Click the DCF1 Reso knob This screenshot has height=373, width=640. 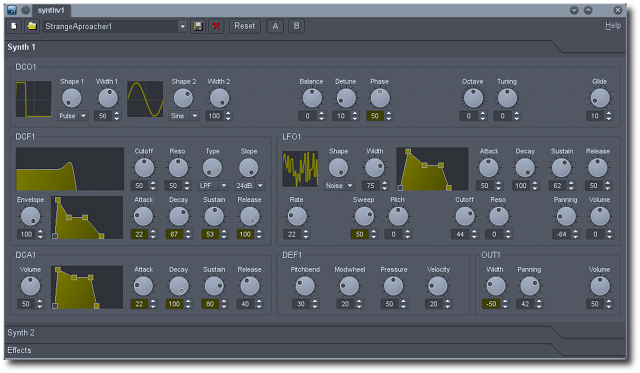point(178,168)
